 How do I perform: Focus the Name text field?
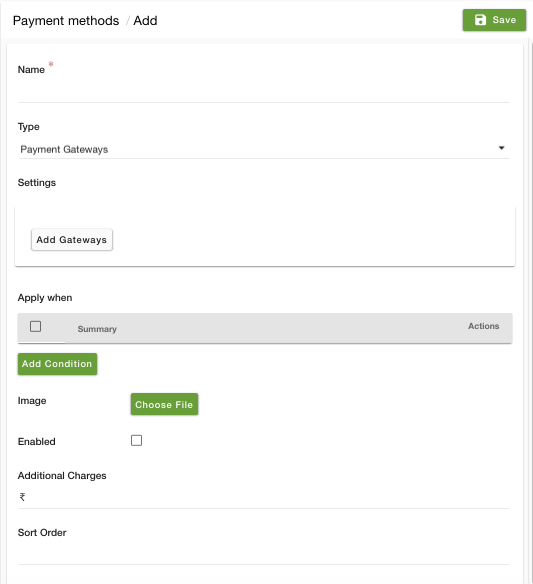click(264, 93)
